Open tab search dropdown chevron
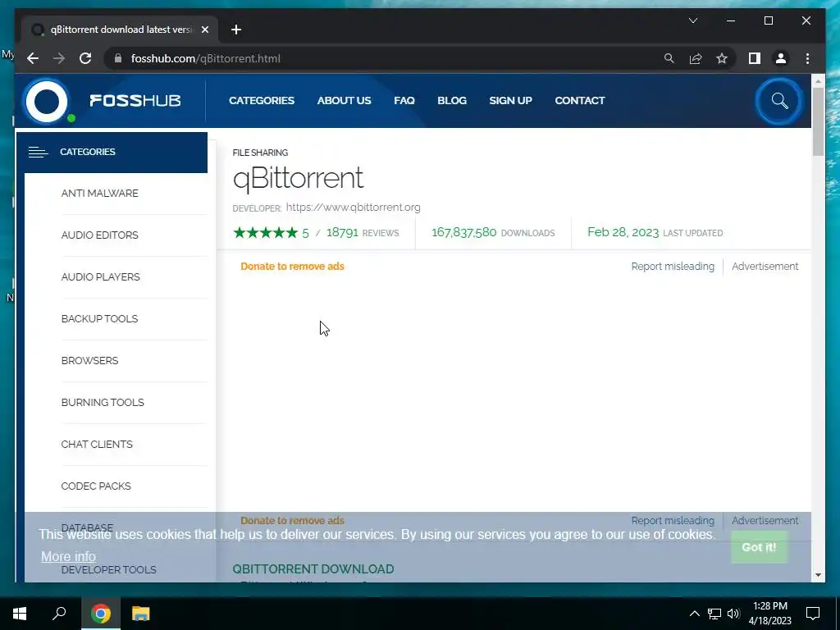The width and height of the screenshot is (840, 630). [x=692, y=21]
